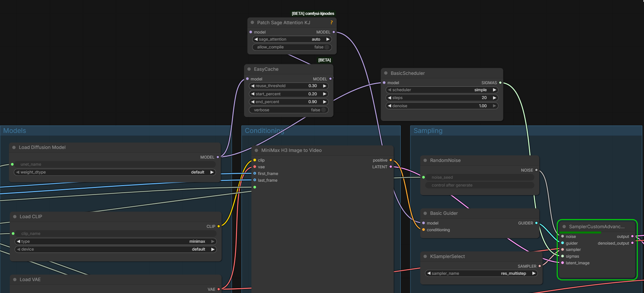Viewport: 644px width, 293px height.
Task: Open help for Patch Sage Attention KJ
Action: pyautogui.click(x=331, y=22)
